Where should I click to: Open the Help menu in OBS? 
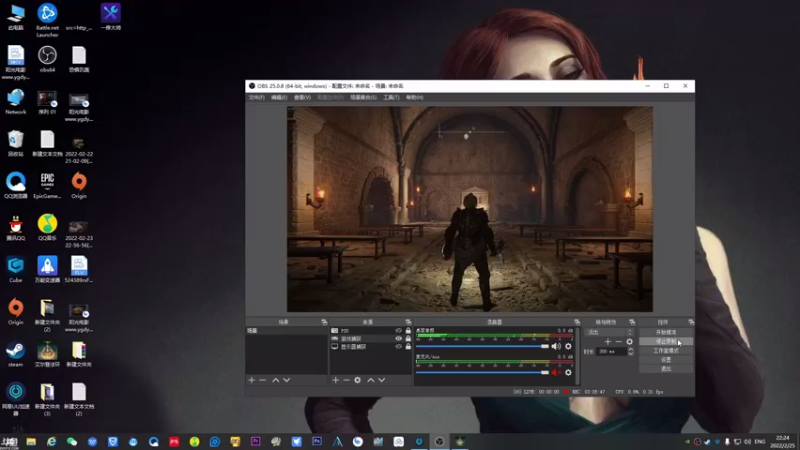click(x=414, y=97)
